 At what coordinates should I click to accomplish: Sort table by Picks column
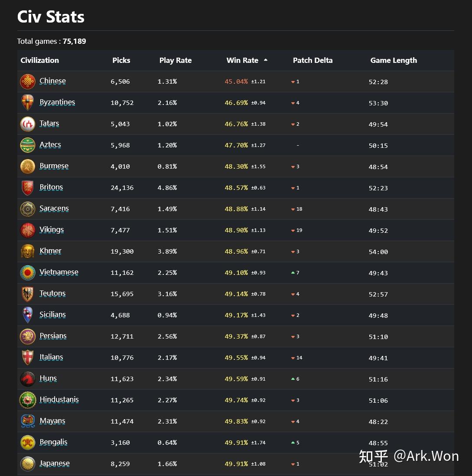pyautogui.click(x=121, y=60)
